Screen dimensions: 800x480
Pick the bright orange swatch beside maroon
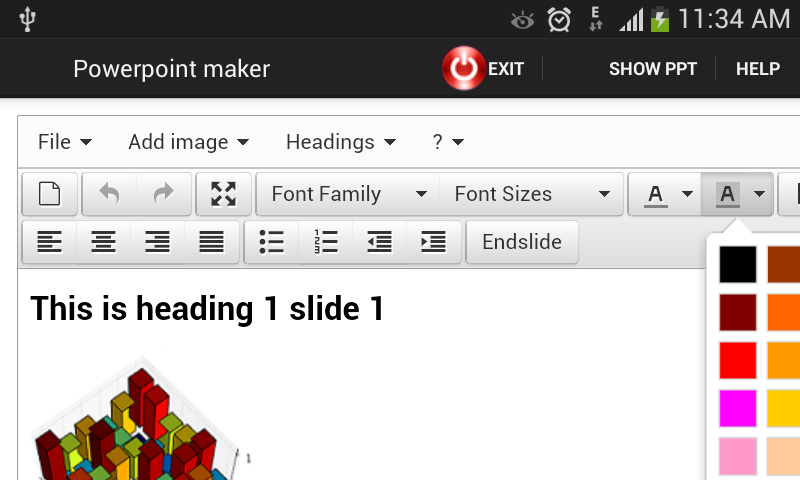coord(784,312)
